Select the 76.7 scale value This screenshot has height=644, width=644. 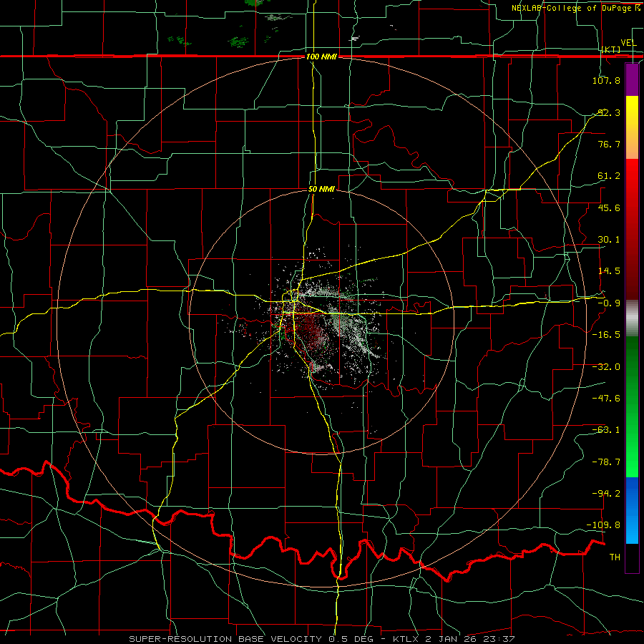[608, 144]
